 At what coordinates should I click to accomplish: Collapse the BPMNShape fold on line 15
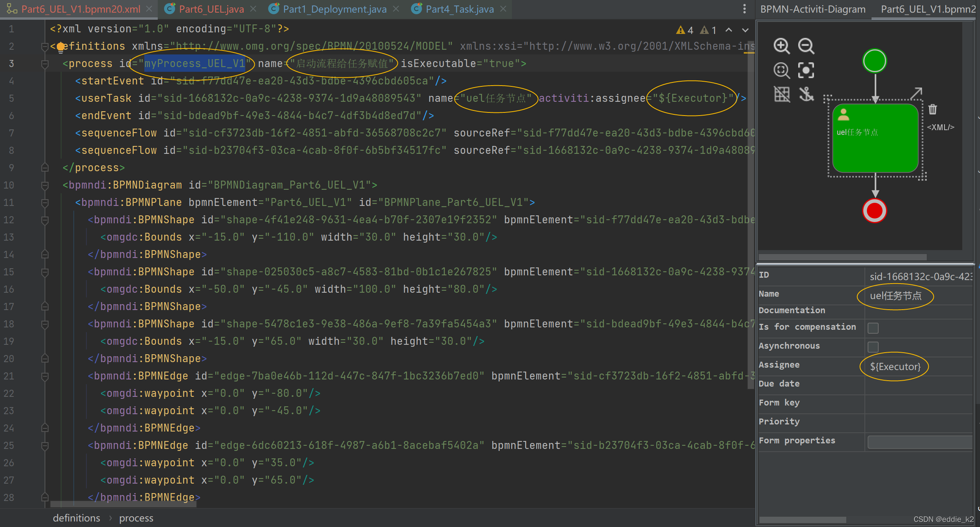click(x=45, y=272)
